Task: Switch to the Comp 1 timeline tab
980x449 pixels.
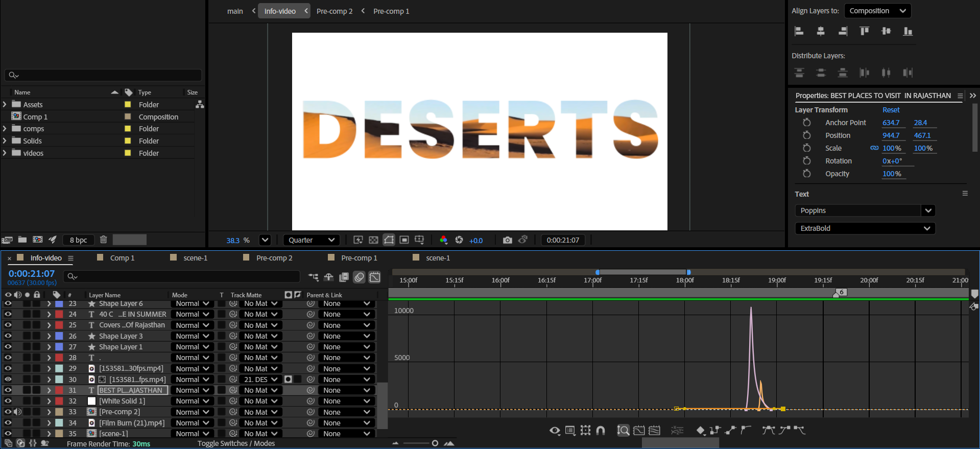Action: coord(122,258)
